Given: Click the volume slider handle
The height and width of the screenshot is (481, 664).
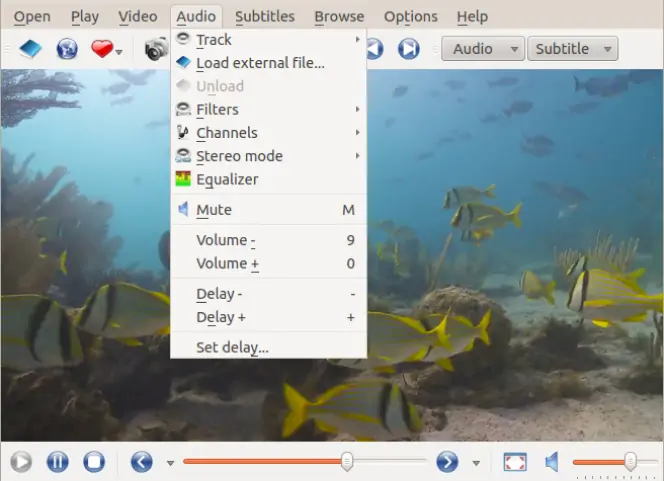Looking at the screenshot, I should tap(630, 462).
